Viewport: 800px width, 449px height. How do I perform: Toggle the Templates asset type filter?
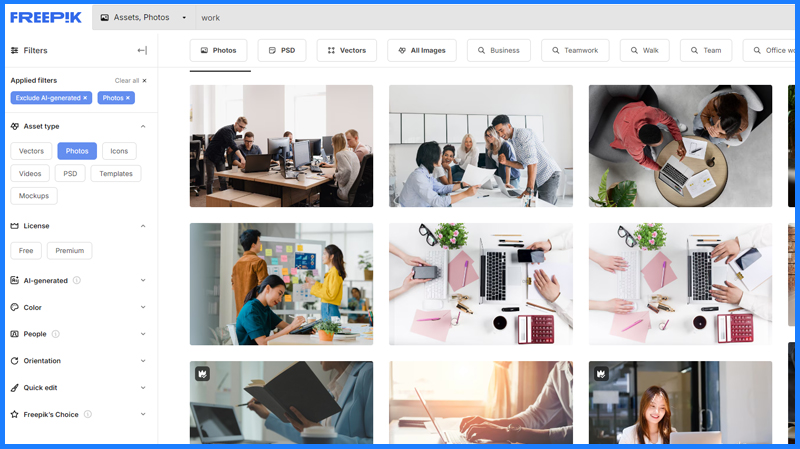tap(116, 173)
